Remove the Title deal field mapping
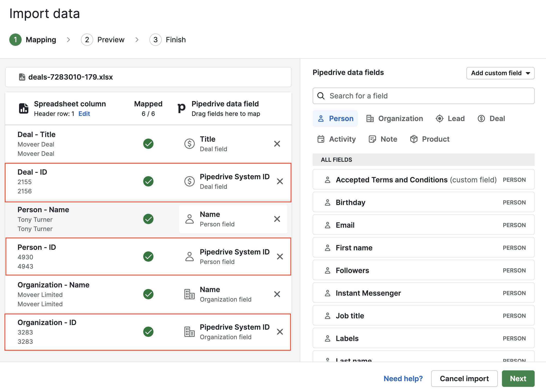The width and height of the screenshot is (546, 392). coord(277,144)
